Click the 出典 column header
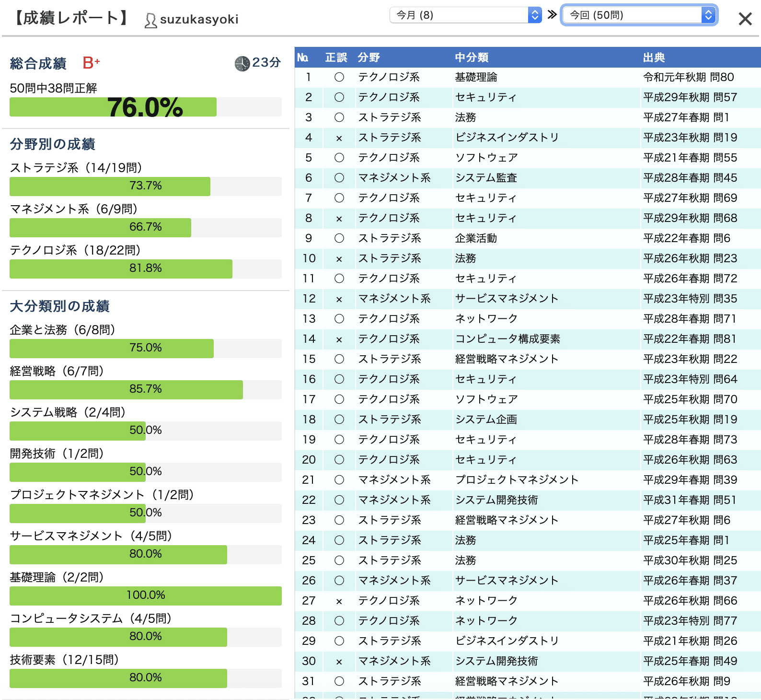The image size is (761, 700). pos(654,58)
